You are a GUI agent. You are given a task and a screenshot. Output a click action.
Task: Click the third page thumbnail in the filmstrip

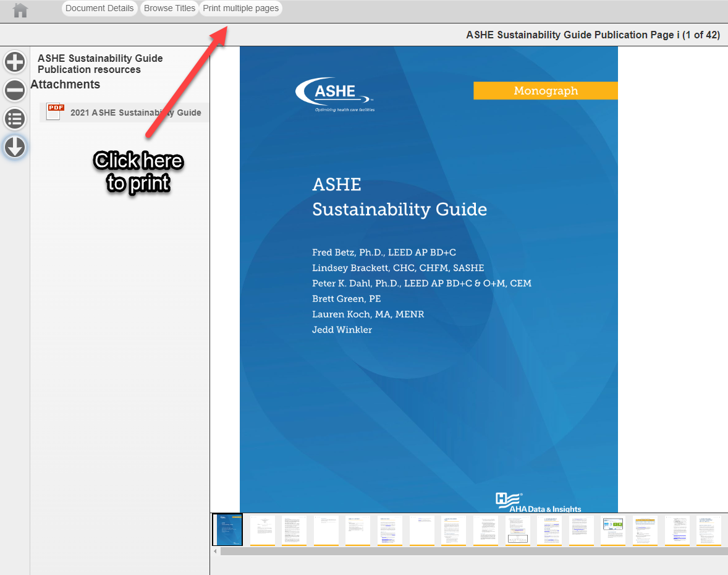tap(294, 530)
